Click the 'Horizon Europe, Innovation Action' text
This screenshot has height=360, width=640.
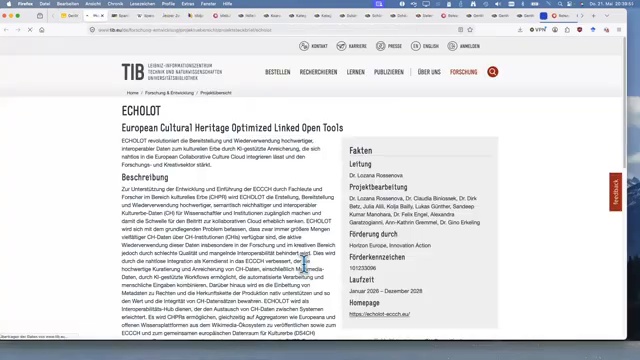click(390, 245)
